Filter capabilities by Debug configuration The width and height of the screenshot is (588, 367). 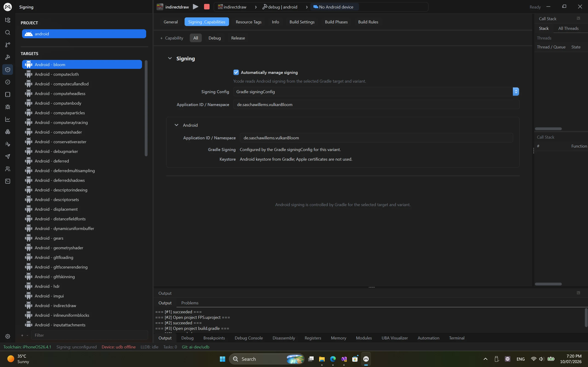pos(215,38)
